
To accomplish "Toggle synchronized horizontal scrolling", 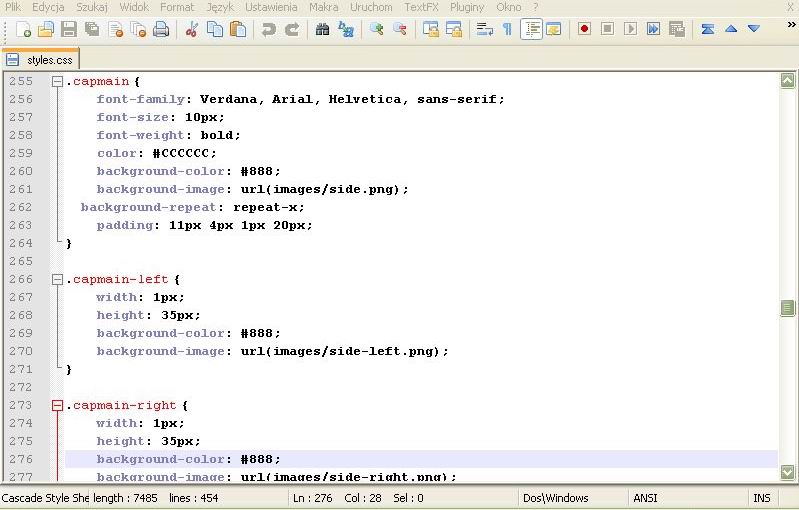I will (x=454, y=30).
